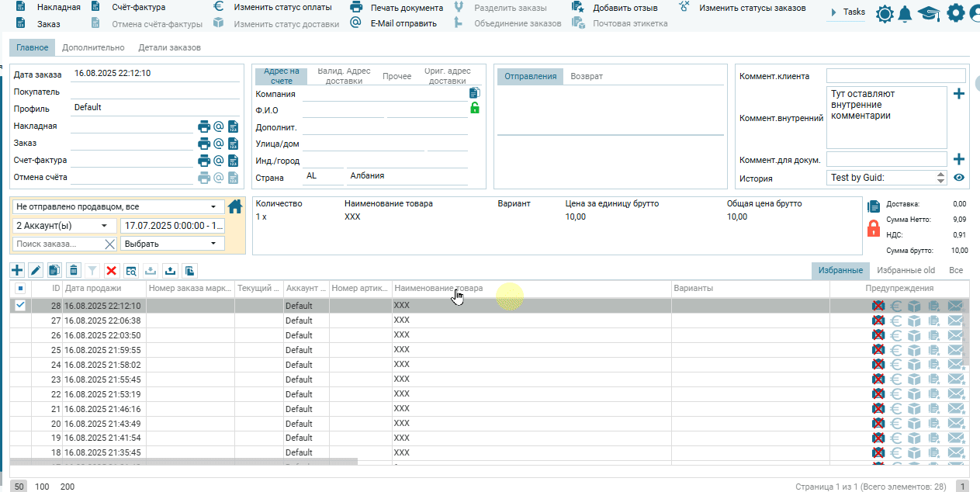Toggle the green address lock icon
This screenshot has width=980, height=492.
475,109
